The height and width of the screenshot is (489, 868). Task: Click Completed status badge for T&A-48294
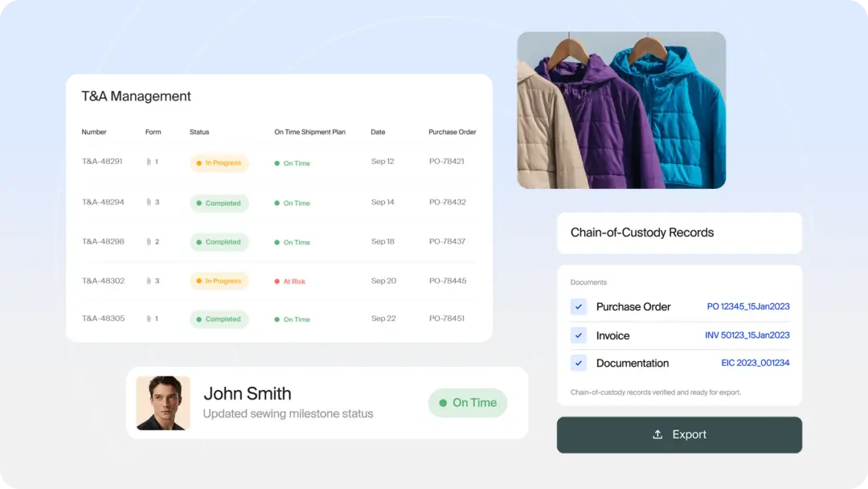pos(219,203)
